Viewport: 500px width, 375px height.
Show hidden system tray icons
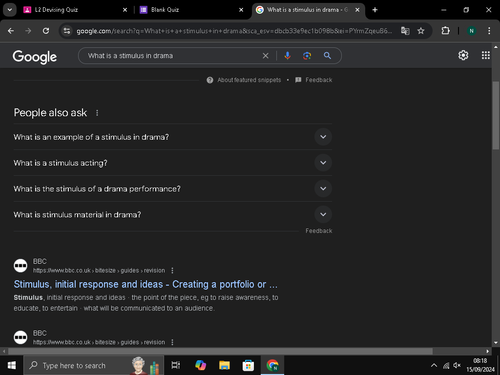tap(434, 365)
